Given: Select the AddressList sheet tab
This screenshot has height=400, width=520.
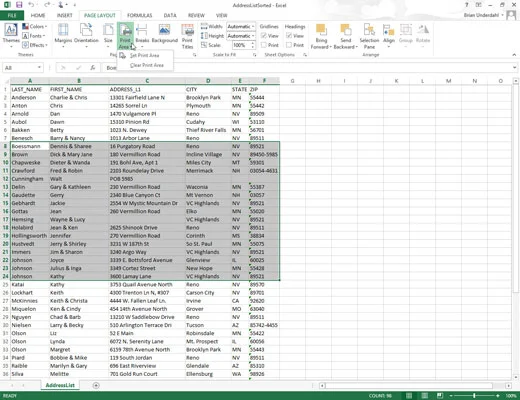Looking at the screenshot, I should [60, 385].
